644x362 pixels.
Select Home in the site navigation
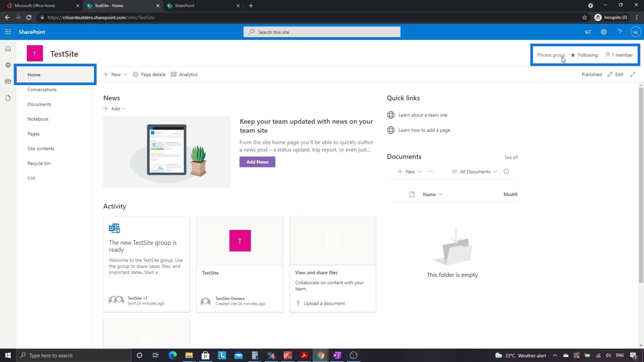pyautogui.click(x=55, y=75)
